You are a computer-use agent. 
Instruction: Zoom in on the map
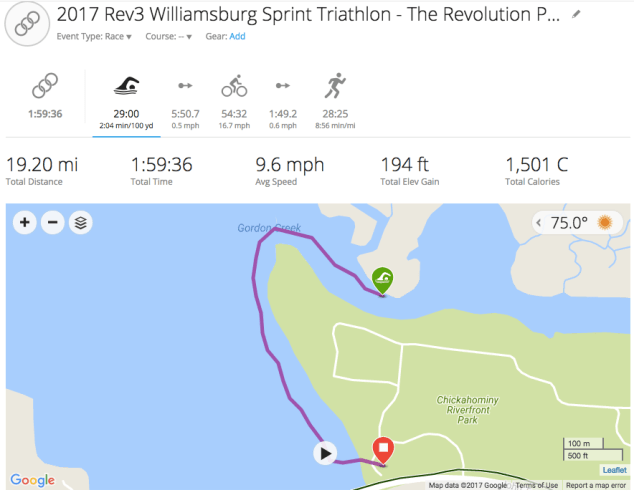[x=25, y=222]
